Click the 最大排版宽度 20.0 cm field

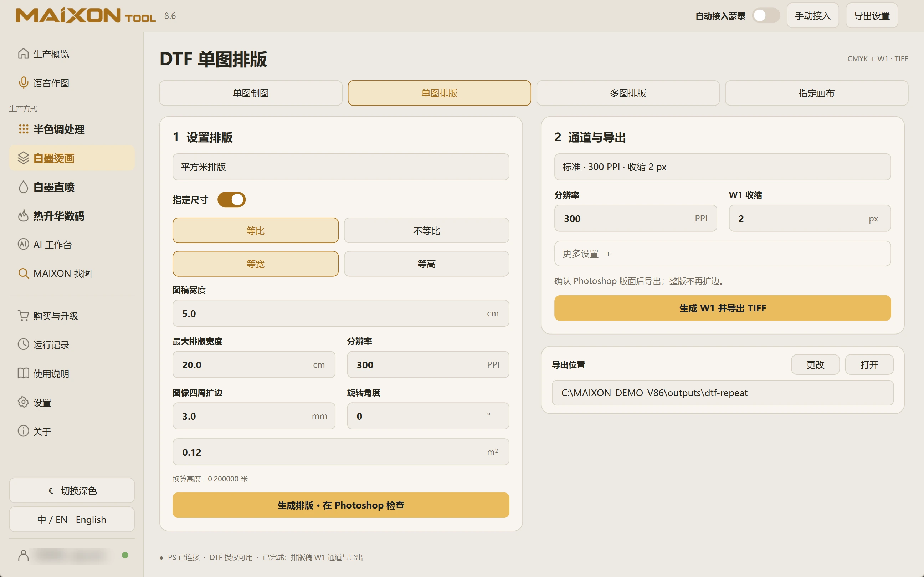tap(254, 364)
